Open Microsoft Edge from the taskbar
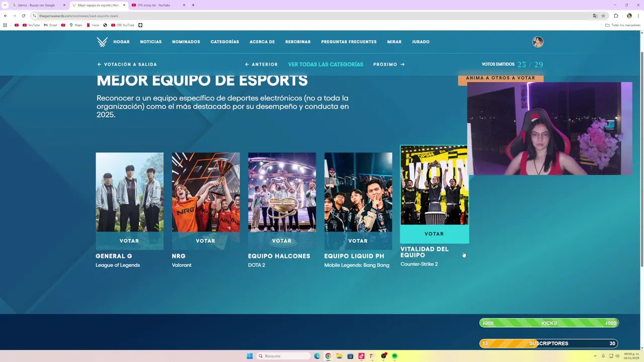The height and width of the screenshot is (362, 644). click(317, 356)
